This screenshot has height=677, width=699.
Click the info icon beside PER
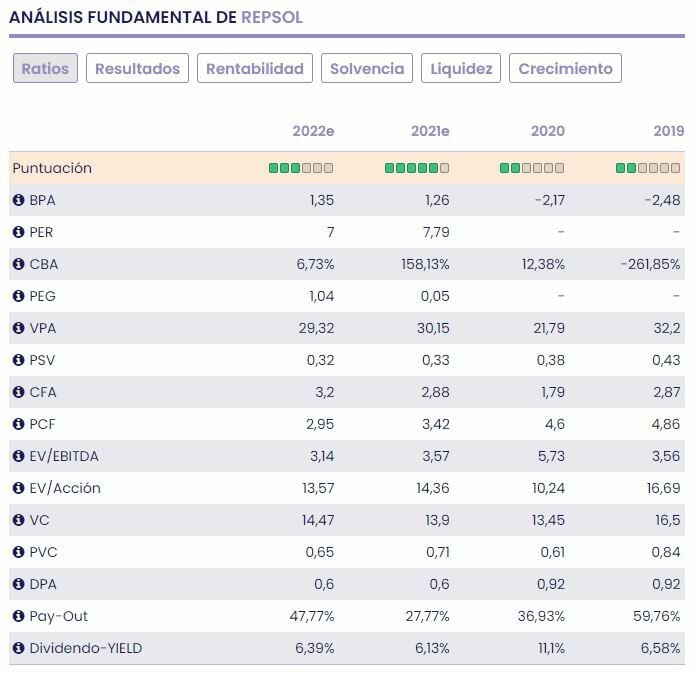pyautogui.click(x=18, y=232)
